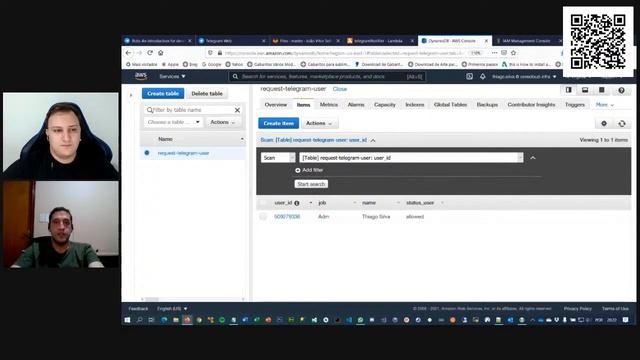
Task: Open the account name dropdown
Action: click(524, 76)
